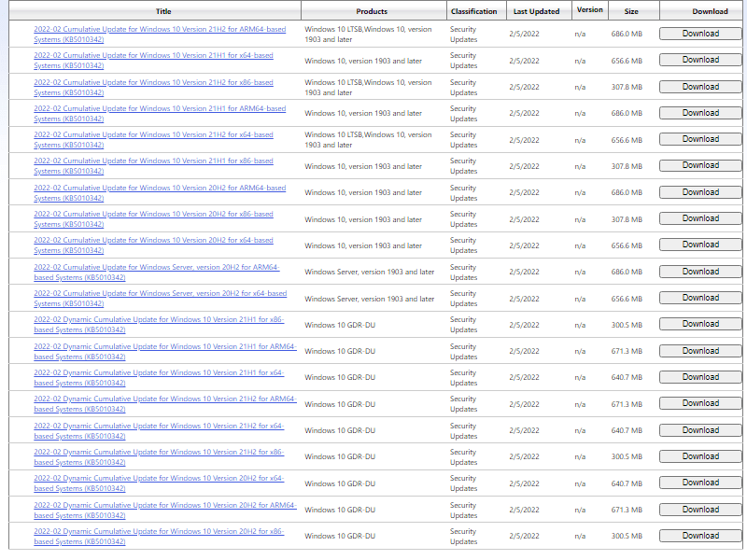This screenshot has width=747, height=560.
Task: Download the Dynamic 20H2 x86 update
Action: (x=700, y=536)
